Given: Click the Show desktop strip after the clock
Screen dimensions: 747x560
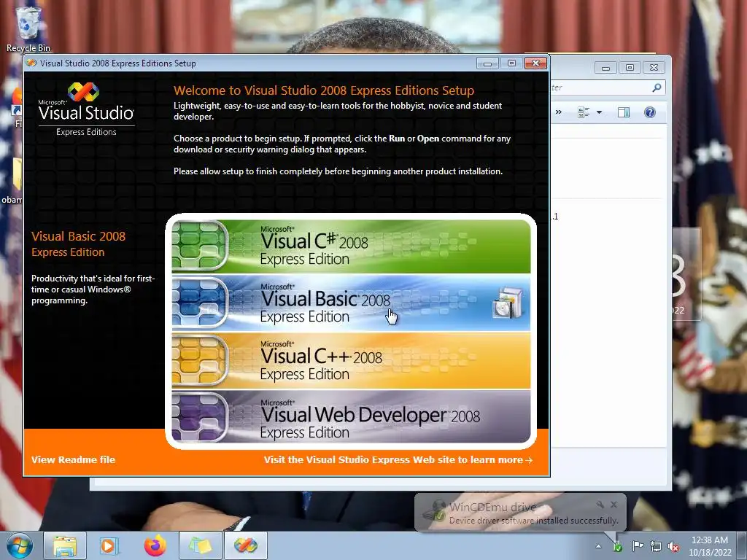Looking at the screenshot, I should tap(742, 546).
